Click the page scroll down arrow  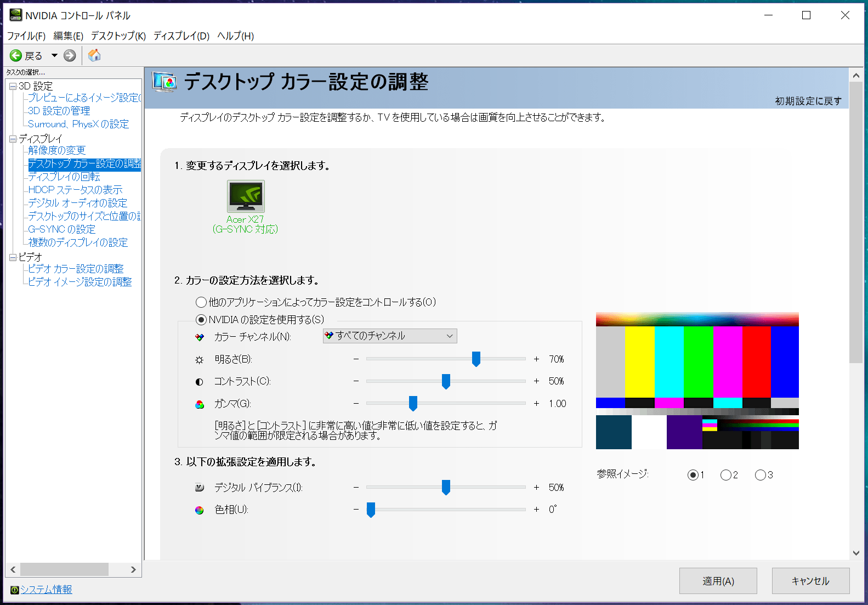click(x=856, y=553)
